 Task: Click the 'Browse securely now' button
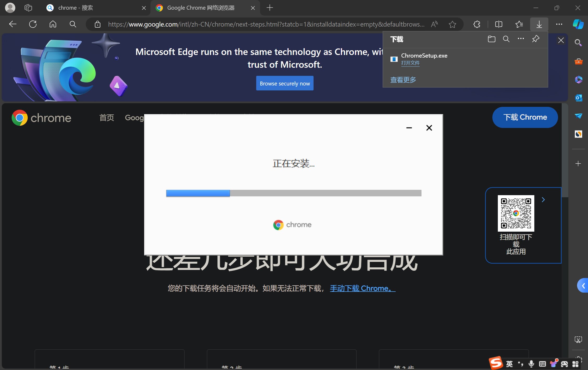click(x=285, y=83)
